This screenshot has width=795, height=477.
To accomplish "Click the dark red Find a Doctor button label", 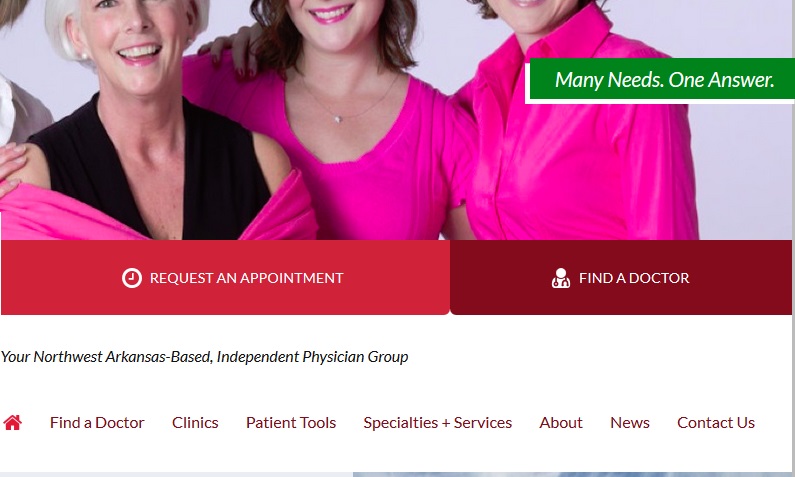I will [634, 278].
